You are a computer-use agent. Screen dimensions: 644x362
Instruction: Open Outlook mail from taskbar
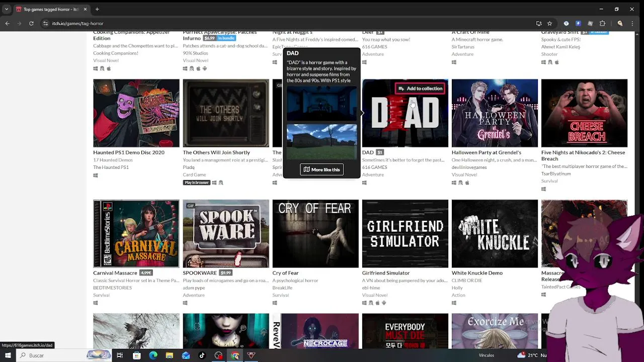pos(186,355)
